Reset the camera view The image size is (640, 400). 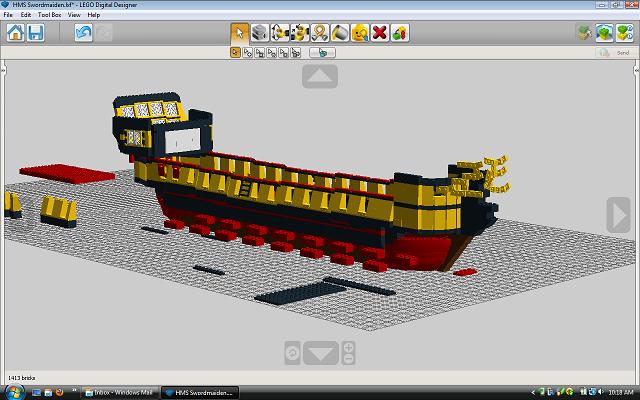[x=293, y=353]
